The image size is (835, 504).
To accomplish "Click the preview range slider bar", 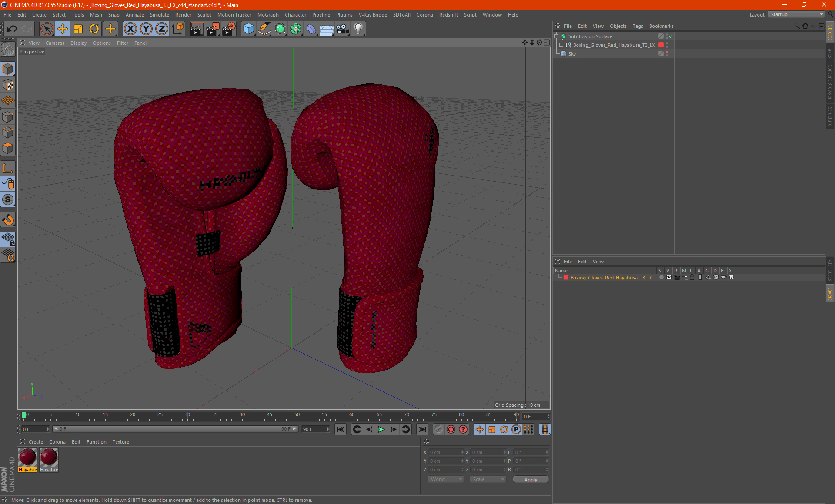I will tap(175, 429).
